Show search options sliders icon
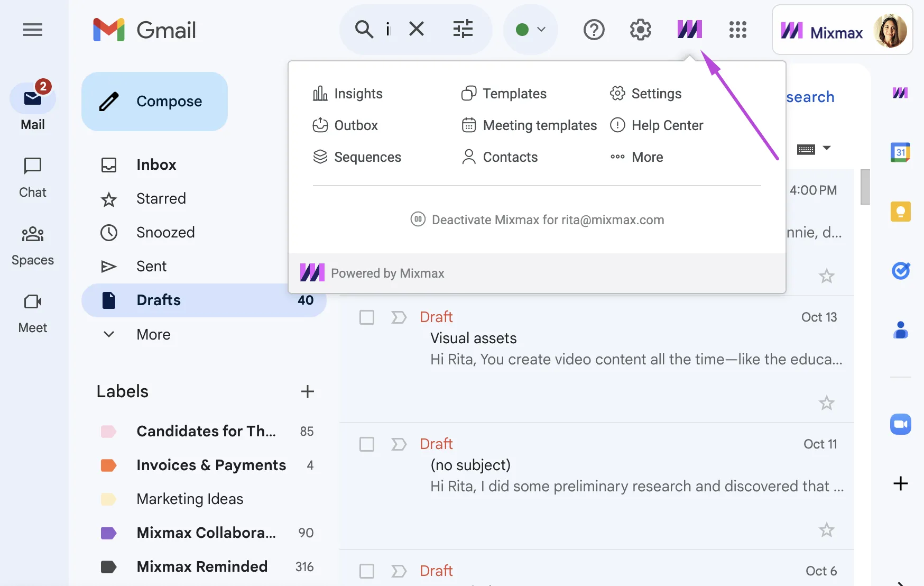Viewport: 924px width, 586px height. tap(463, 29)
